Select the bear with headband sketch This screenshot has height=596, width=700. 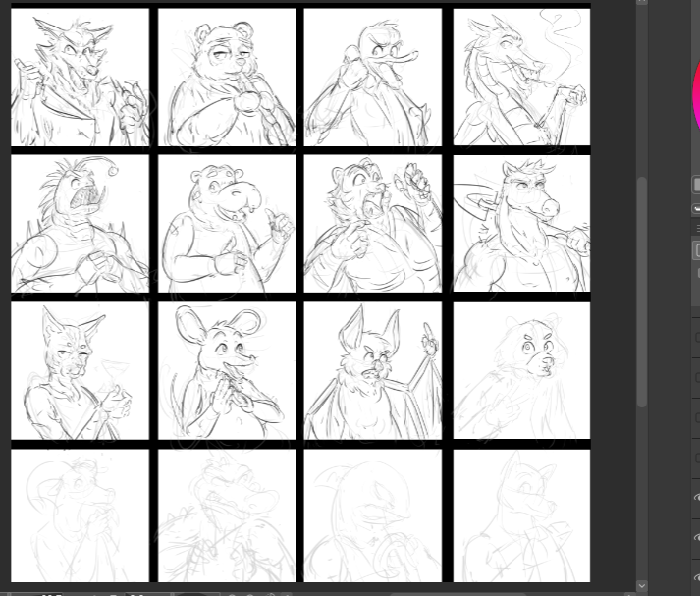tap(227, 78)
